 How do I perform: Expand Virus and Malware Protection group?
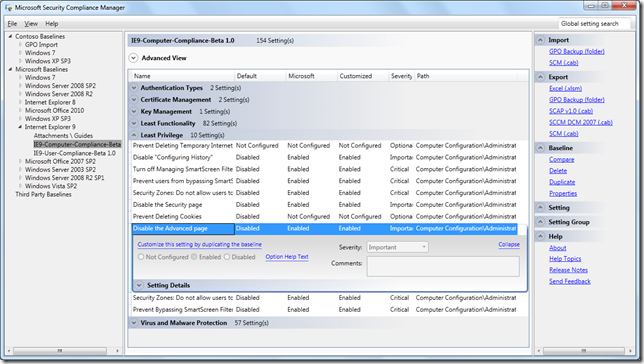click(133, 323)
